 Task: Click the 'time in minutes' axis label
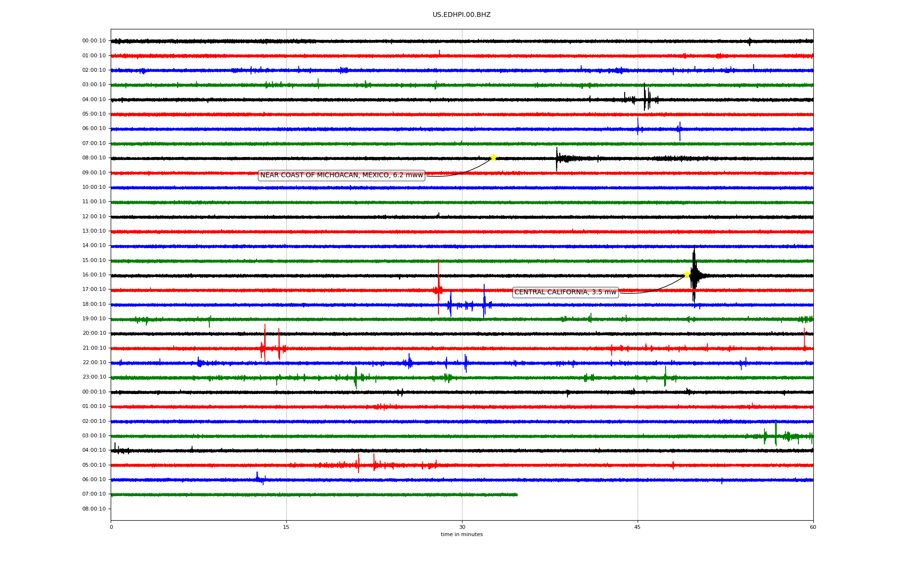pyautogui.click(x=462, y=535)
